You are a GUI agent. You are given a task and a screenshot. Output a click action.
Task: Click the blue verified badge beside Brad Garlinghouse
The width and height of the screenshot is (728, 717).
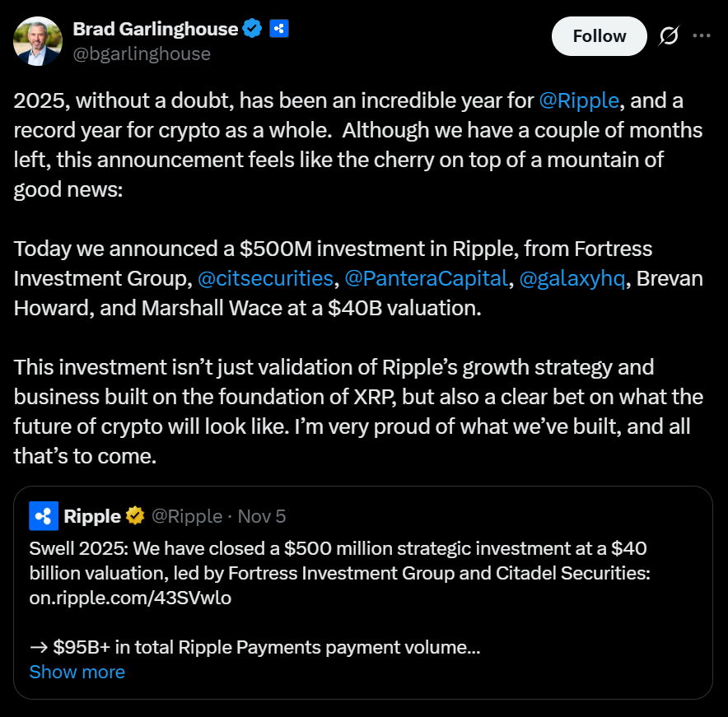coord(252,29)
